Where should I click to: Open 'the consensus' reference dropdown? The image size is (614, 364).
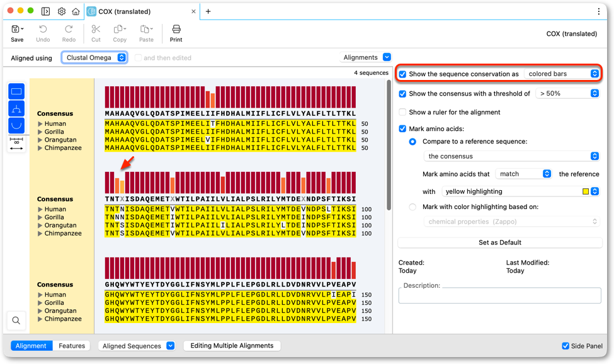point(511,156)
